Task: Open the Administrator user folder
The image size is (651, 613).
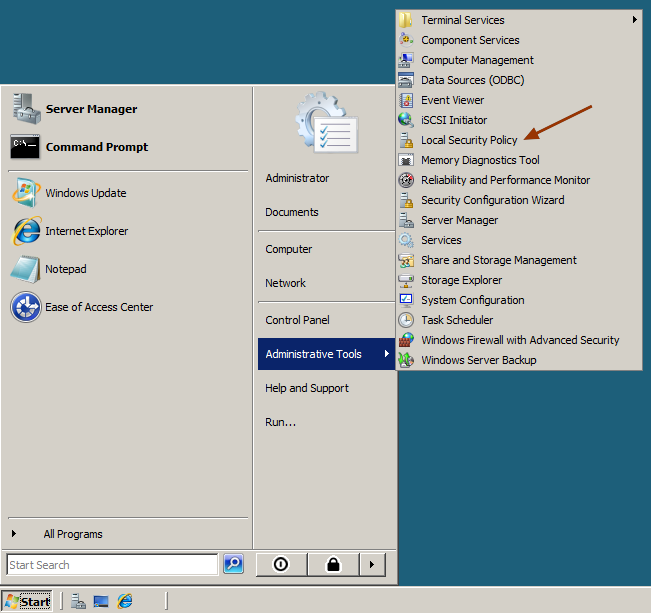Action: tap(297, 178)
